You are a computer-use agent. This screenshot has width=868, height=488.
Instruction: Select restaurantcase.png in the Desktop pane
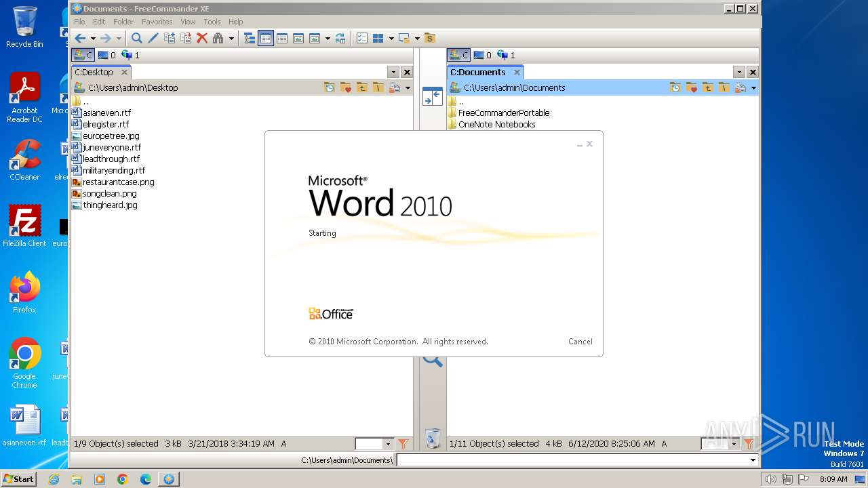pos(118,182)
